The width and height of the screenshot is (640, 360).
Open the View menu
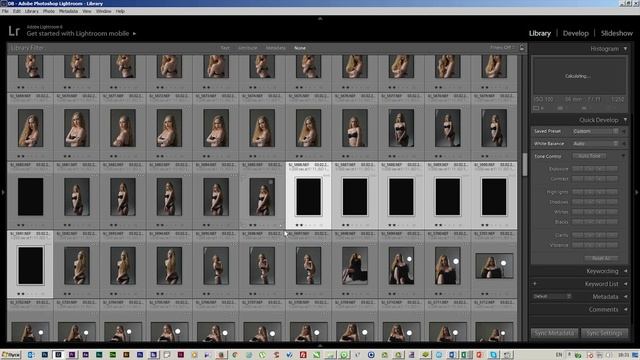[87, 11]
